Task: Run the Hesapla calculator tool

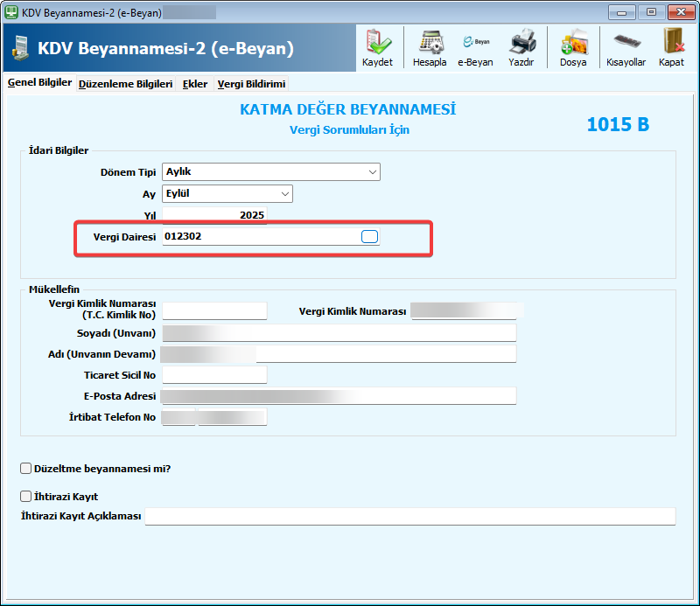Action: [430, 46]
